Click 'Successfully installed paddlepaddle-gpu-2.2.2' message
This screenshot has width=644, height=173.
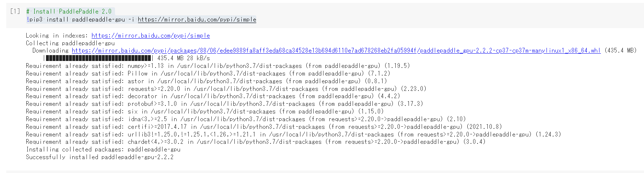tap(100, 157)
